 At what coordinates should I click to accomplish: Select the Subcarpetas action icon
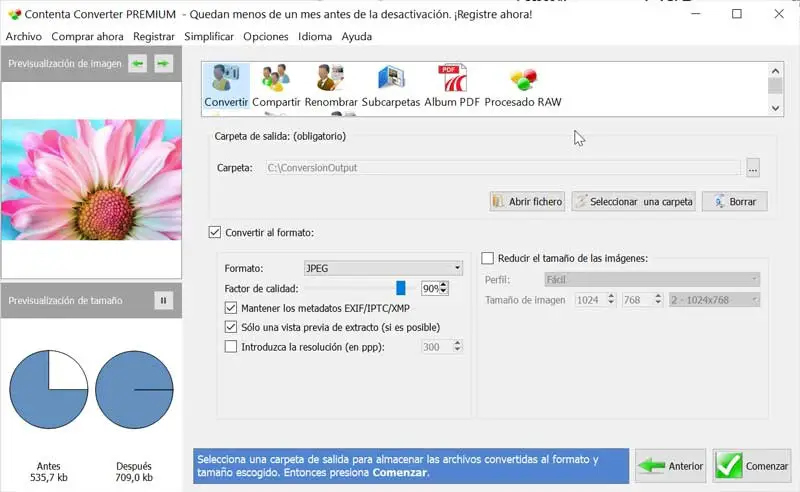tap(391, 86)
